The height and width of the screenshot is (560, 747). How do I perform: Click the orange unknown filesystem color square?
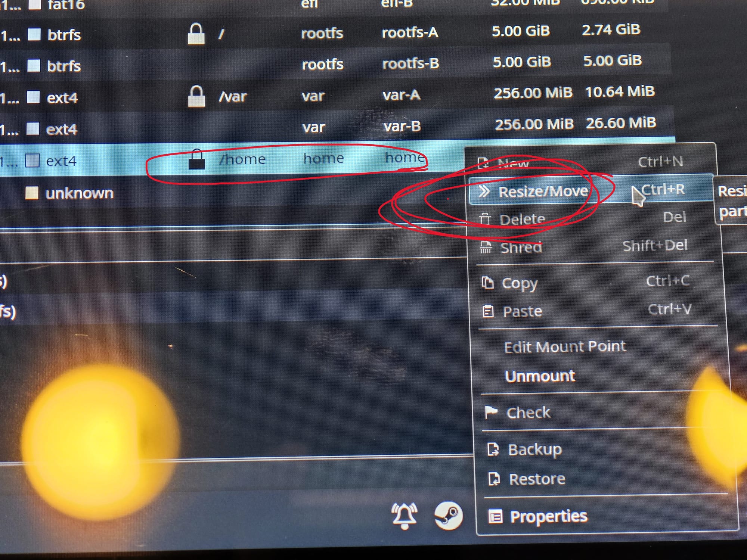(x=32, y=193)
